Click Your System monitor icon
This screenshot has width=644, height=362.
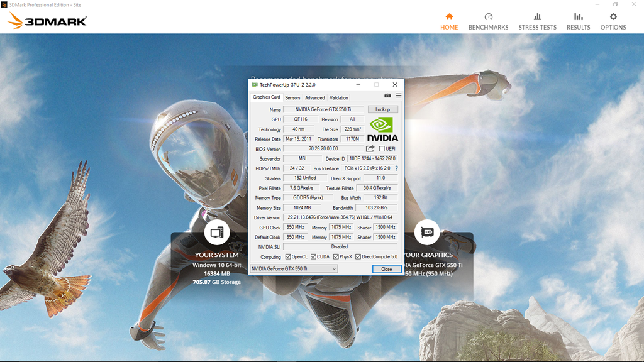pos(217,233)
